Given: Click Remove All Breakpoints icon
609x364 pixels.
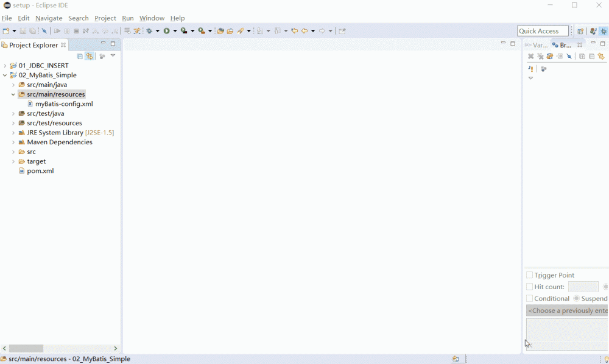Looking at the screenshot, I should click(540, 56).
